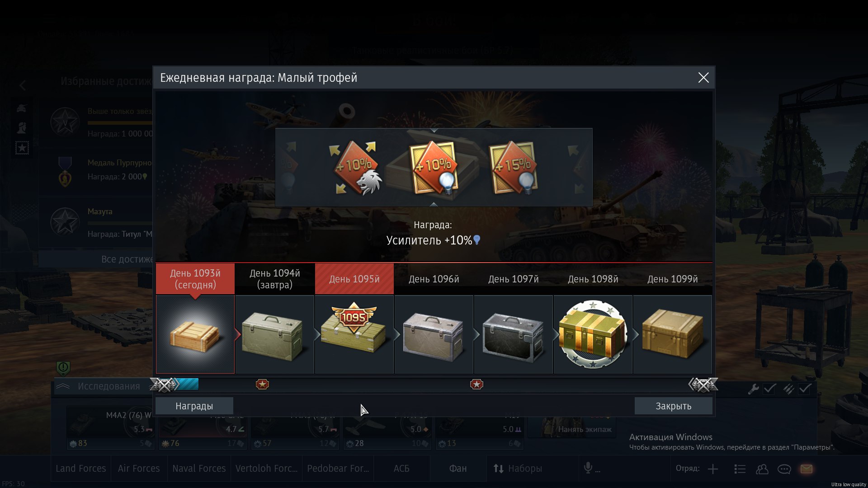
Task: Open the 1095 badge crate reward
Action: [x=354, y=334]
